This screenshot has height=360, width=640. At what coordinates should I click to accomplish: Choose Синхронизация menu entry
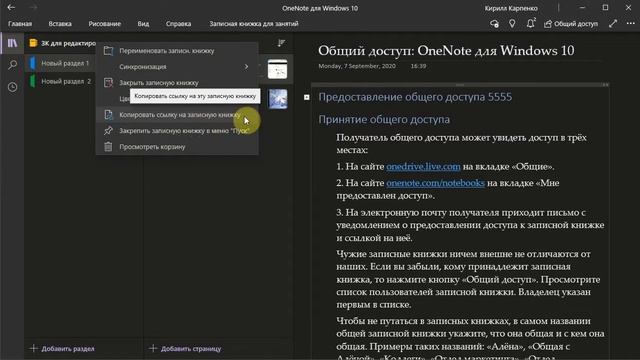pos(177,67)
